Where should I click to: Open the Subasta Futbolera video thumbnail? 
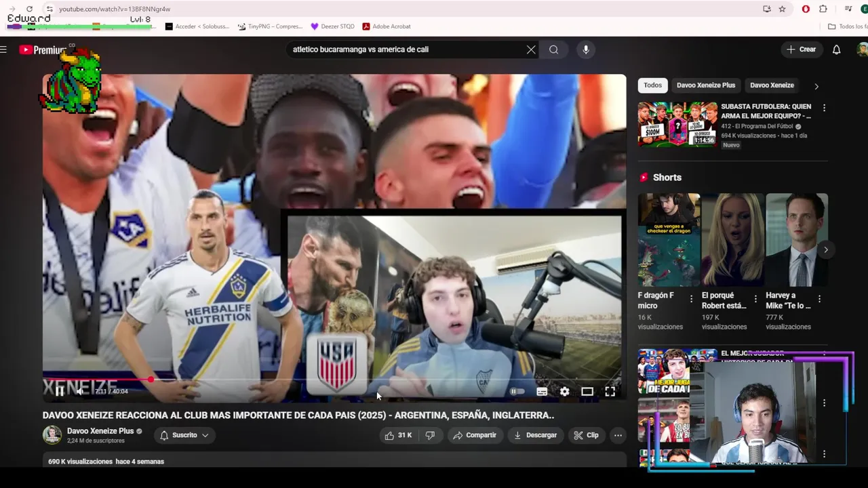pos(677,125)
